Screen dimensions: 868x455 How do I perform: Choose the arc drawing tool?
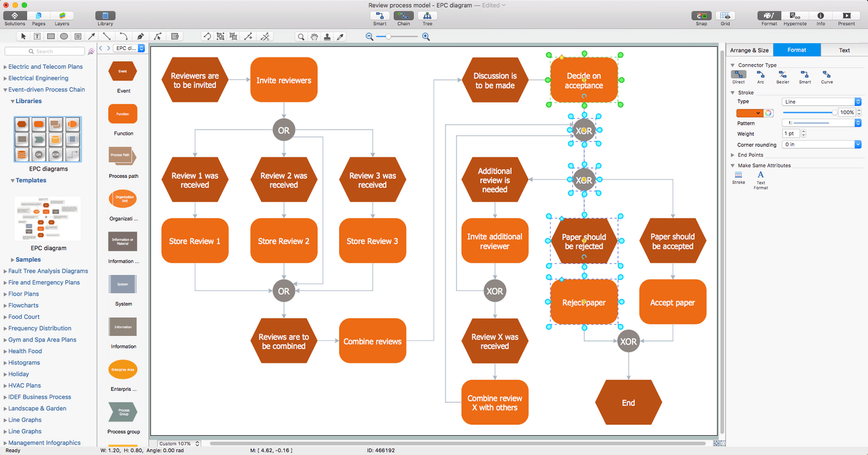click(x=123, y=36)
